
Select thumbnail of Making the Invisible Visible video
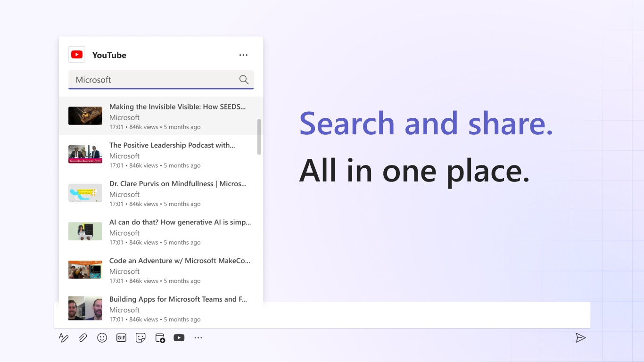point(85,116)
